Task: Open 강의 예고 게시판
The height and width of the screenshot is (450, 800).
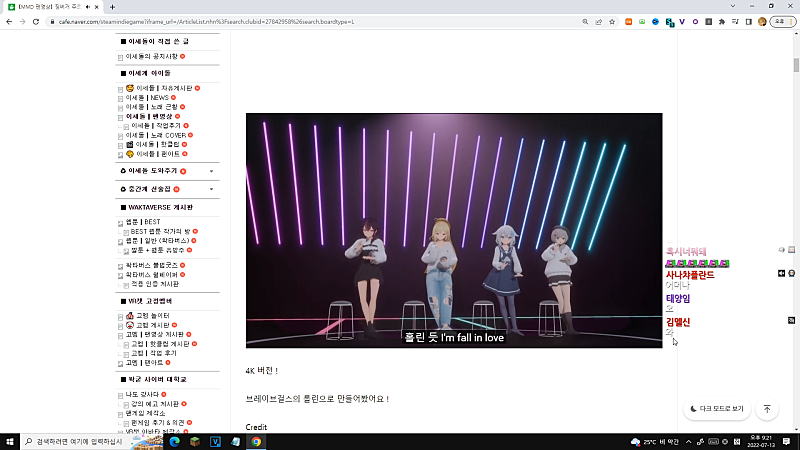Action: [155, 404]
